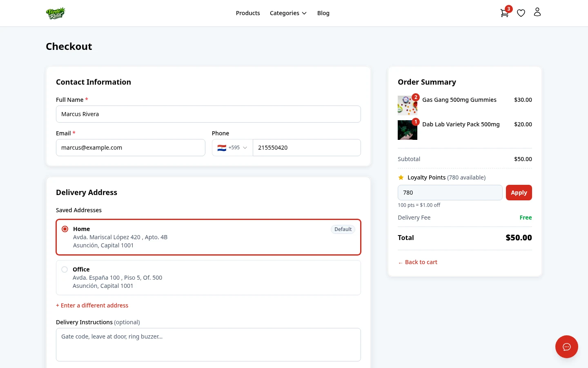Click the Paraguay flag in phone selector
The height and width of the screenshot is (368, 588).
[222, 148]
